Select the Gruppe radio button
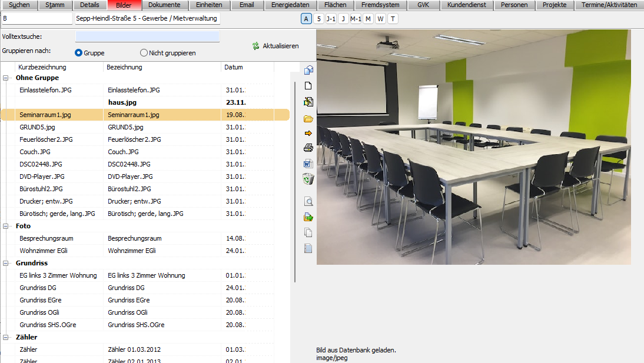 click(79, 53)
